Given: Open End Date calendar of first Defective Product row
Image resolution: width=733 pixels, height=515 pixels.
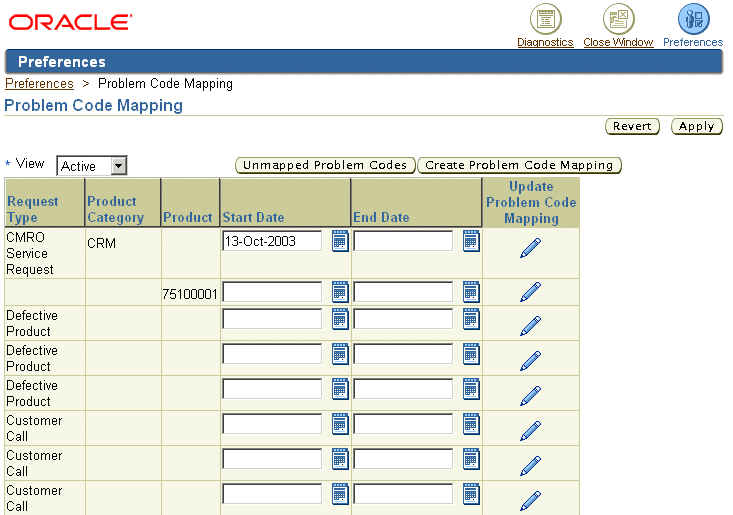Looking at the screenshot, I should click(x=471, y=319).
